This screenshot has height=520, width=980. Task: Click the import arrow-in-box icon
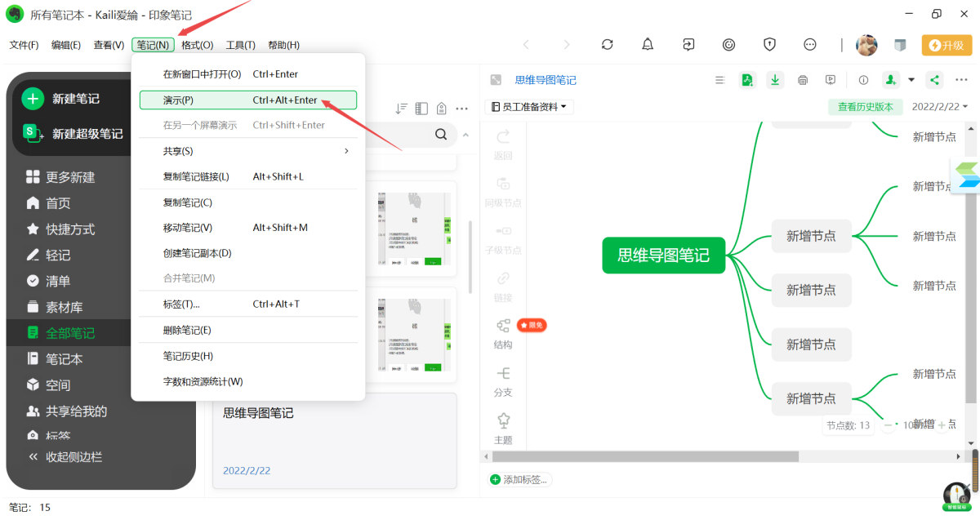688,45
